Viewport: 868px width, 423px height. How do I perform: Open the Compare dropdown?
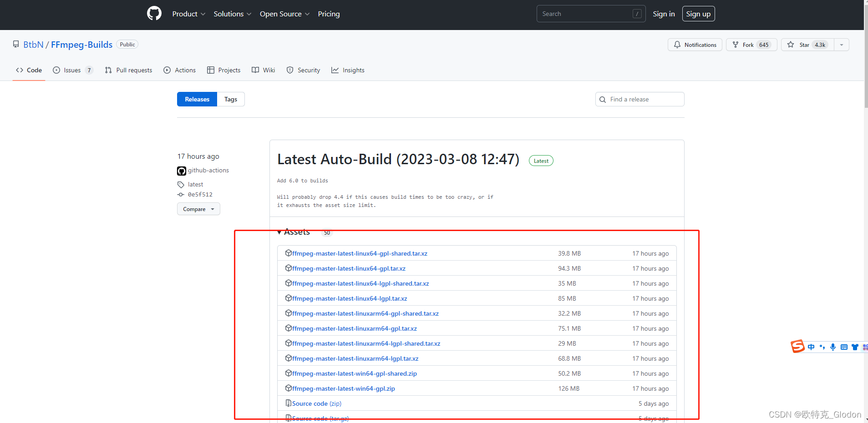point(198,209)
